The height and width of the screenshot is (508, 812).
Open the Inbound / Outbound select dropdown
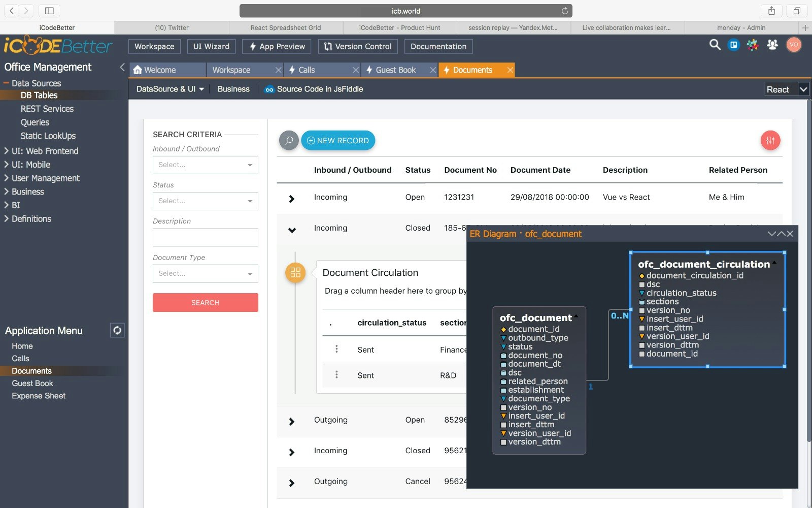(206, 165)
